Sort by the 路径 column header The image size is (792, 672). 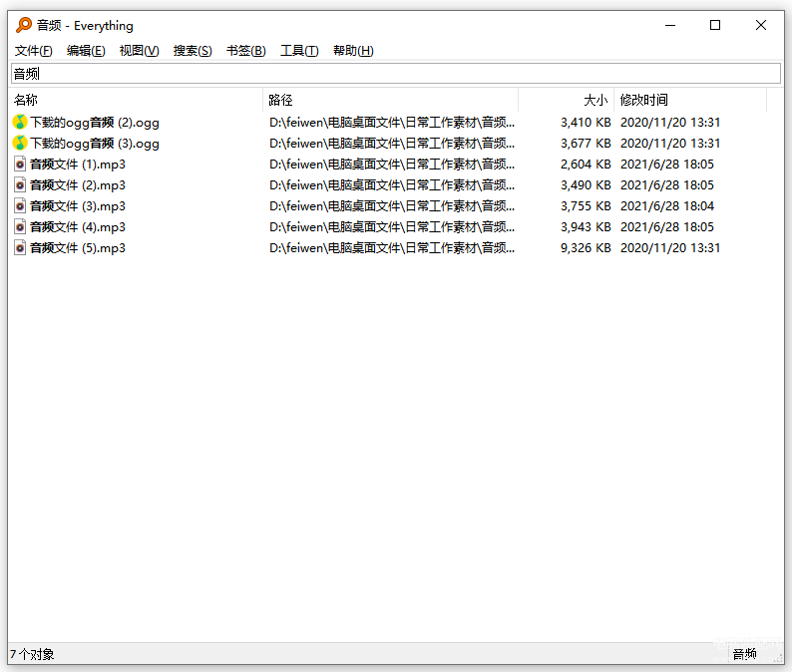point(391,100)
